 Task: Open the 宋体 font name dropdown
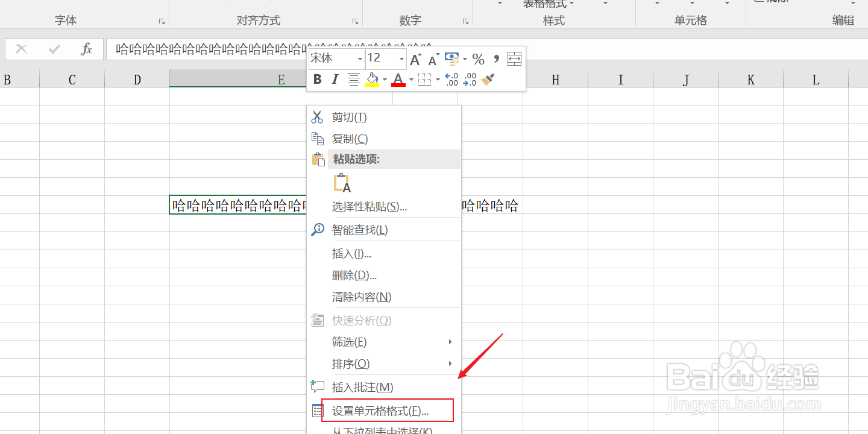(360, 58)
